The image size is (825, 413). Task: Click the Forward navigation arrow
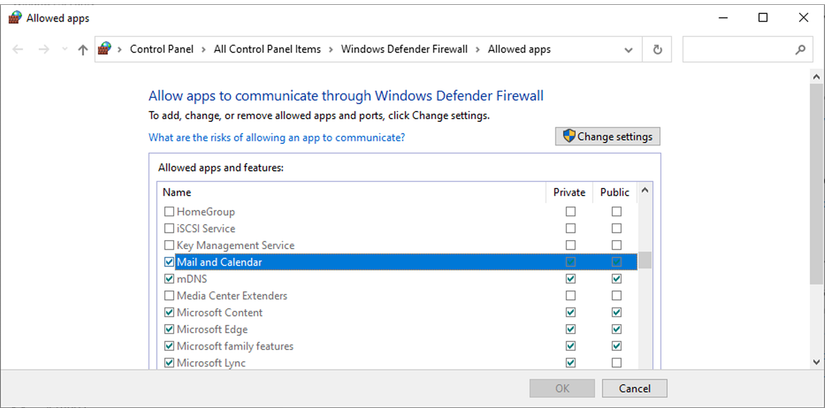point(43,49)
